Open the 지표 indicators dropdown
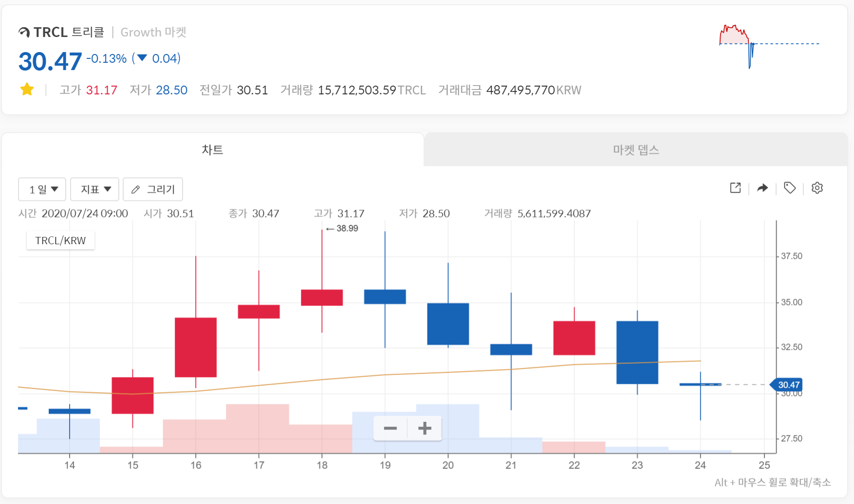The image size is (854, 504). (x=94, y=189)
